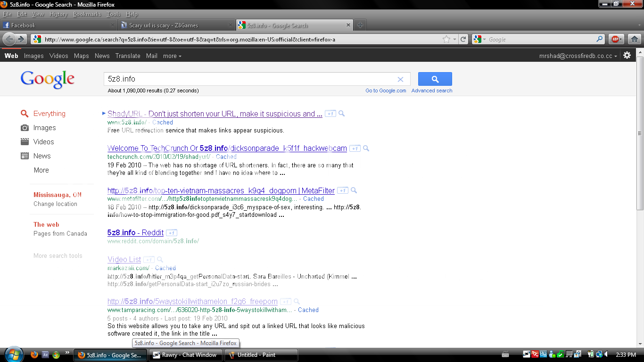
Task: Open Google settings gear icon
Action: (627, 55)
